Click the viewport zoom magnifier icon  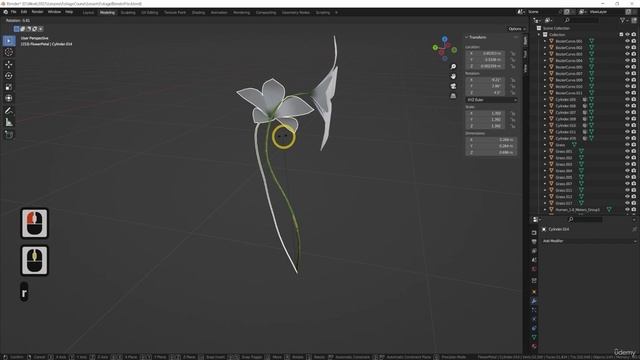point(453,67)
